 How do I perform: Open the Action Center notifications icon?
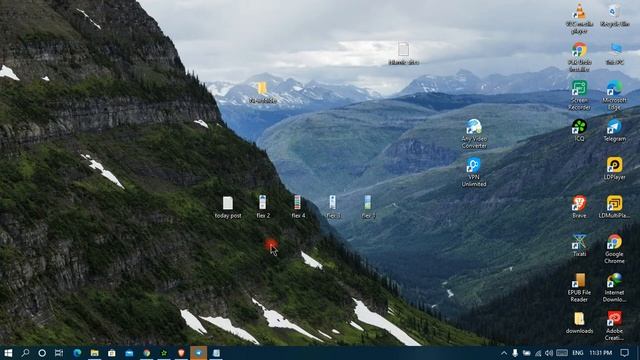[624, 353]
